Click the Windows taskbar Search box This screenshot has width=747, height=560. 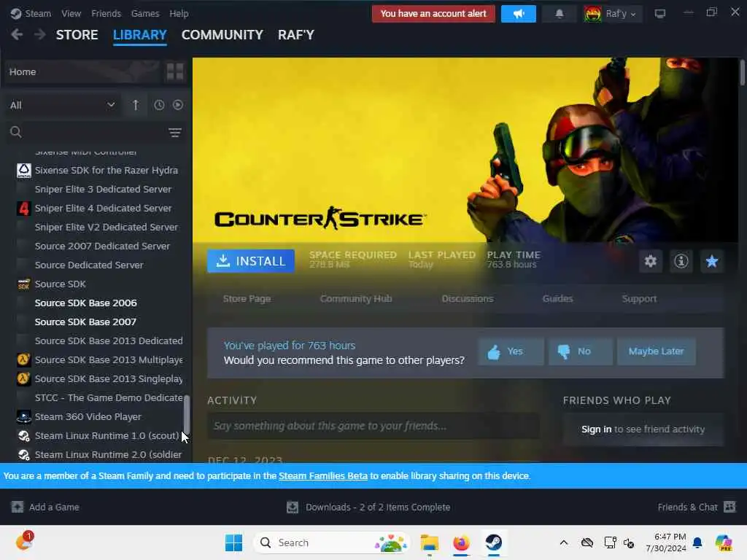click(332, 542)
